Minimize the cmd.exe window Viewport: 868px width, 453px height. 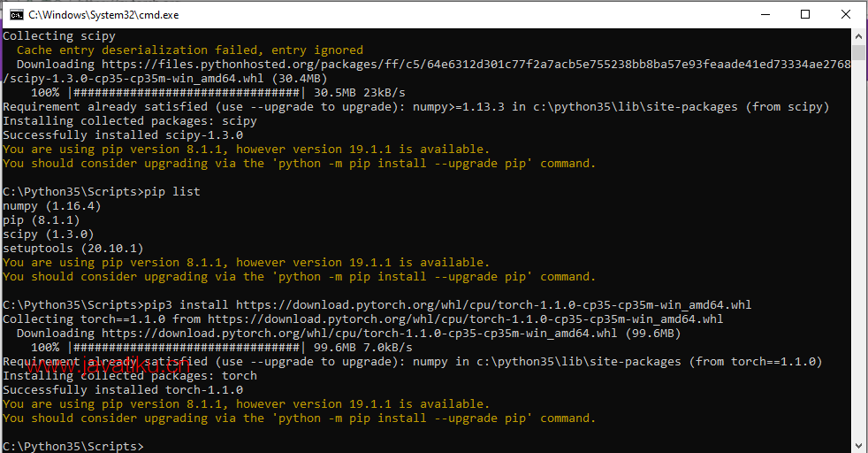point(765,14)
